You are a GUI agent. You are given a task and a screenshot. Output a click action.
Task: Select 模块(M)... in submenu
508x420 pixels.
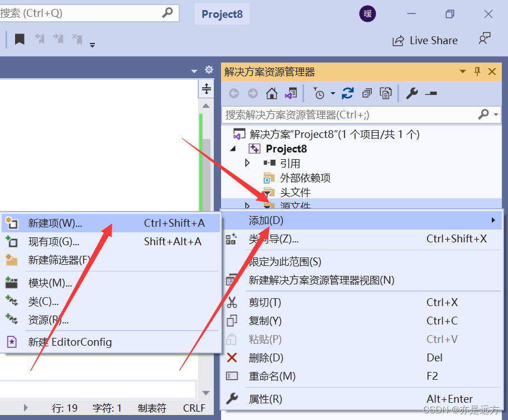coord(111,283)
